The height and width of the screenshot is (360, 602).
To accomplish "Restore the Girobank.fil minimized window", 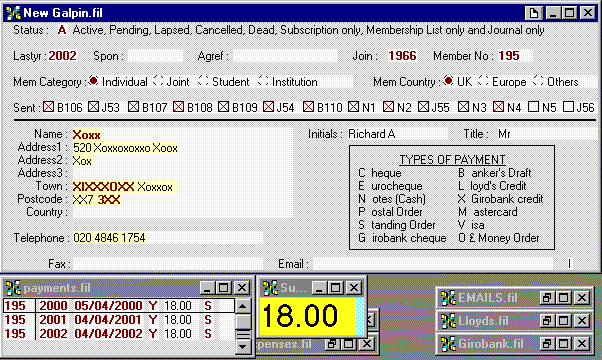I will (x=547, y=343).
